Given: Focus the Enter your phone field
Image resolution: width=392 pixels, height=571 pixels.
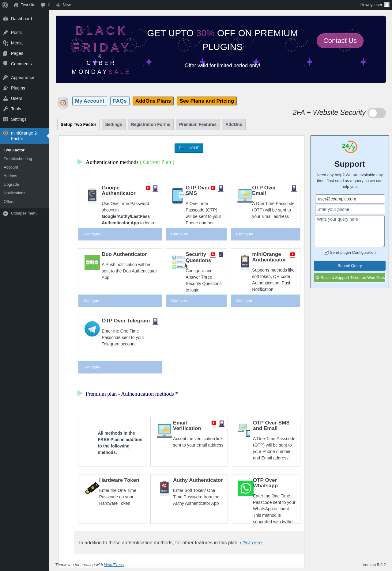Looking at the screenshot, I should coord(350,209).
